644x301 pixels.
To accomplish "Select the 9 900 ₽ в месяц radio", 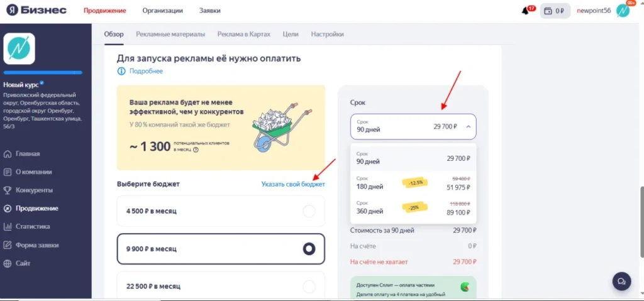I will (309, 249).
